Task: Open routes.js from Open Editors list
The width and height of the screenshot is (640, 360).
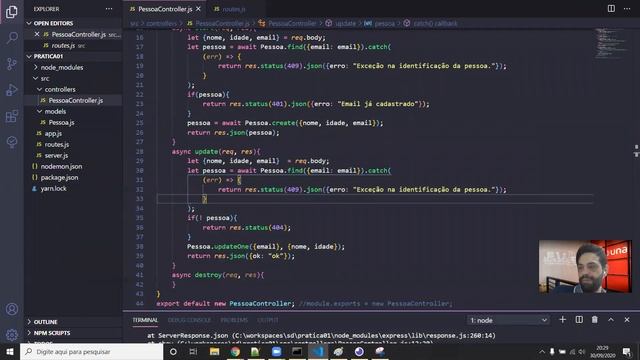Action: click(63, 45)
